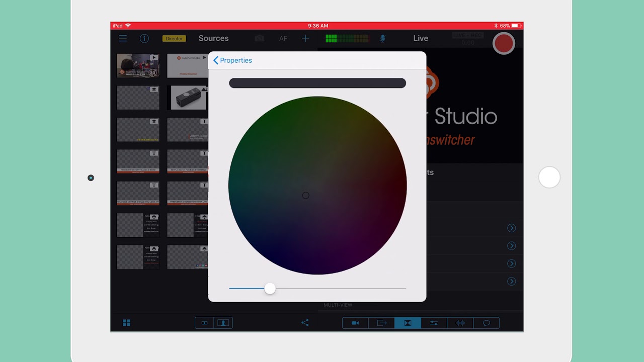The image size is (644, 362).
Task: Open the video camera tab
Action: coord(355,323)
